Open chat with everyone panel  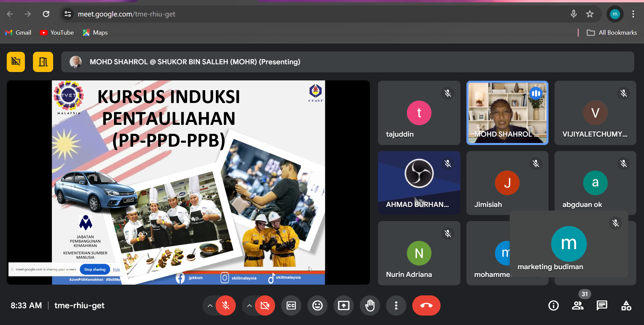pos(602,305)
